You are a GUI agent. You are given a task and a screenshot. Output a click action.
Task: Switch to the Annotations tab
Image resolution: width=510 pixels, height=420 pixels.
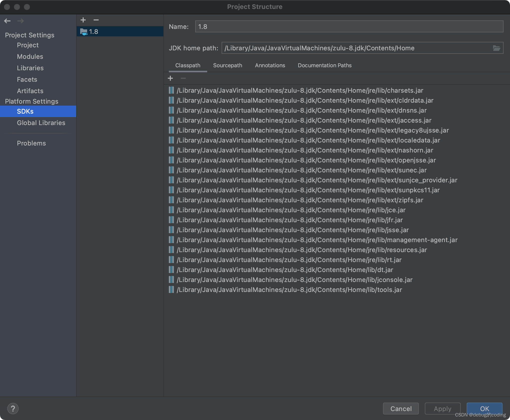(270, 66)
